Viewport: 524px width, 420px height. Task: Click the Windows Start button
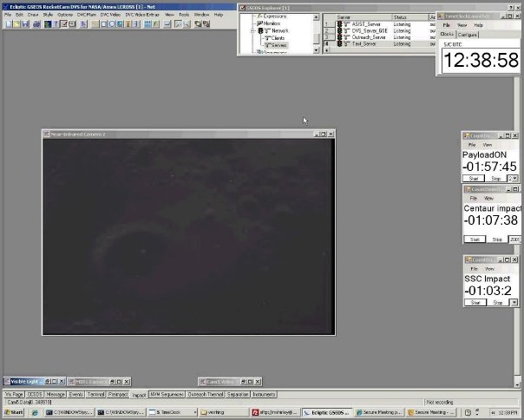(12, 412)
